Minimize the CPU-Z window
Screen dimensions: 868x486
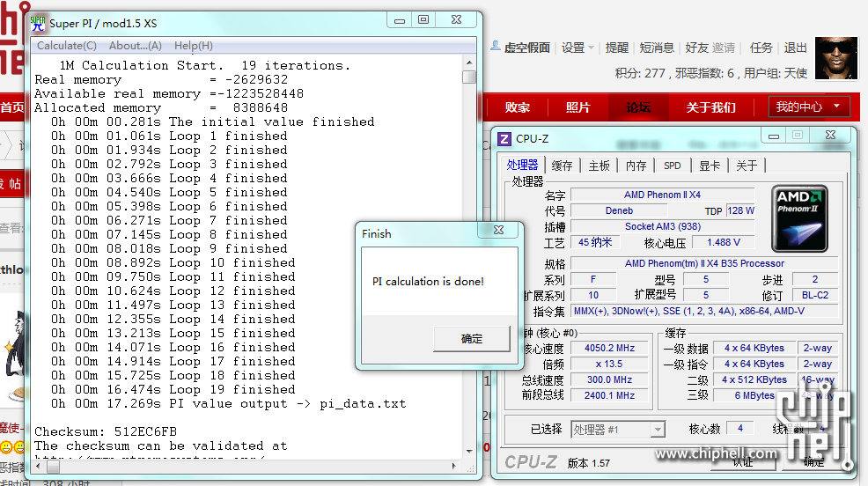pos(774,135)
